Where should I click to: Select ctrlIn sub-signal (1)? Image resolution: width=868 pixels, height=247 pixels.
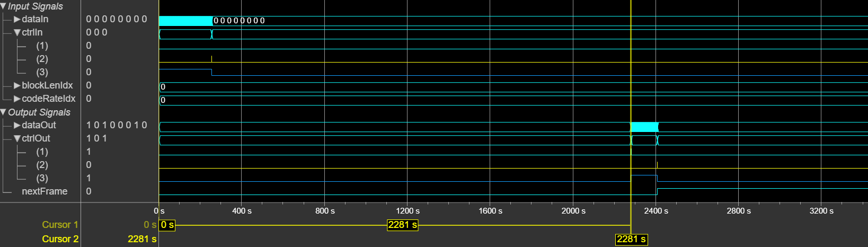42,46
